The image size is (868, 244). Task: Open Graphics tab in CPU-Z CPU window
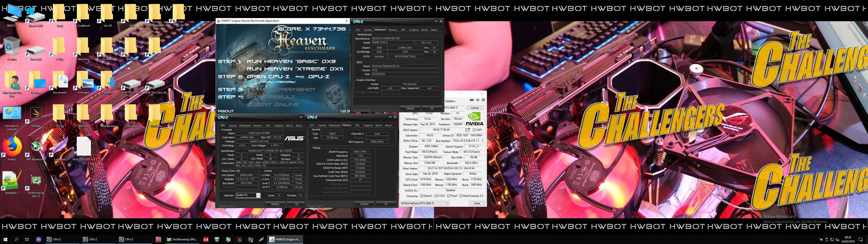279,126
